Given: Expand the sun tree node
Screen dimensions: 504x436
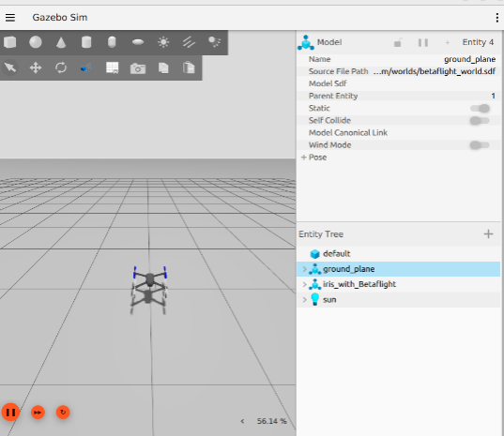Looking at the screenshot, I should click(304, 299).
